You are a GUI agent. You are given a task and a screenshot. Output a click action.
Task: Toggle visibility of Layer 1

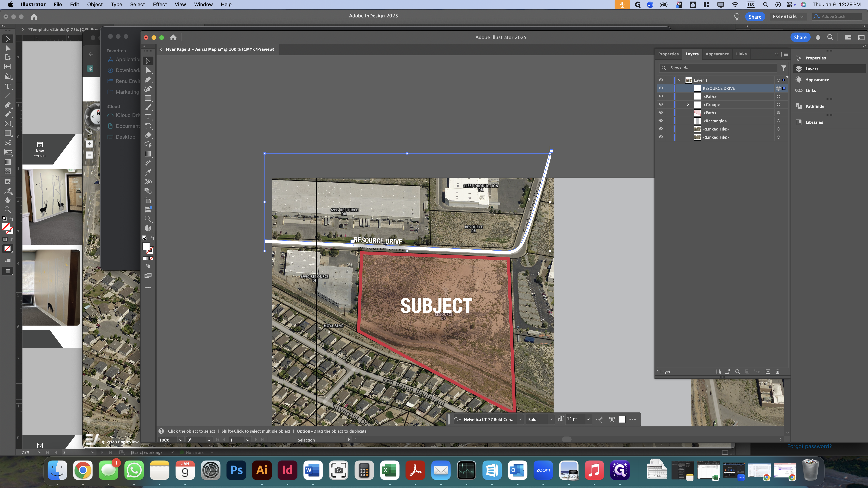(661, 80)
